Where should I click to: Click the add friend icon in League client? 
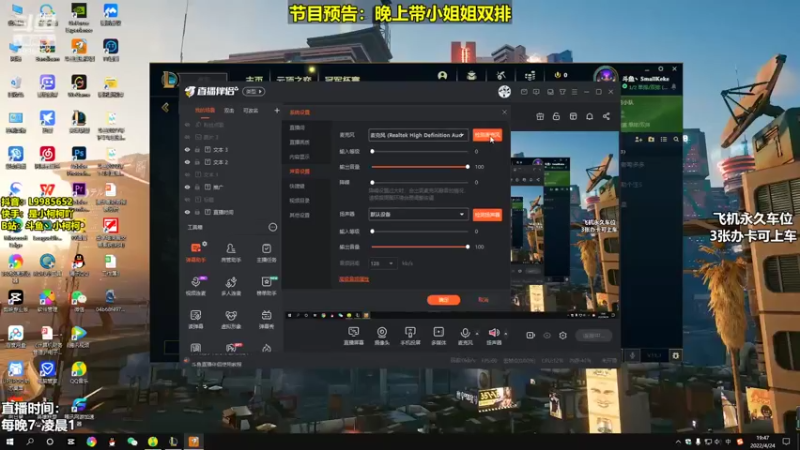click(x=638, y=139)
